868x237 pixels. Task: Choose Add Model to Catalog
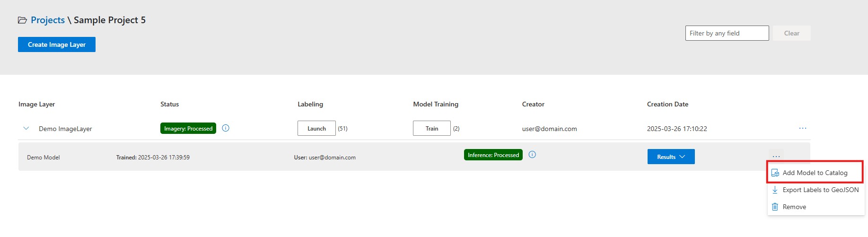815,173
